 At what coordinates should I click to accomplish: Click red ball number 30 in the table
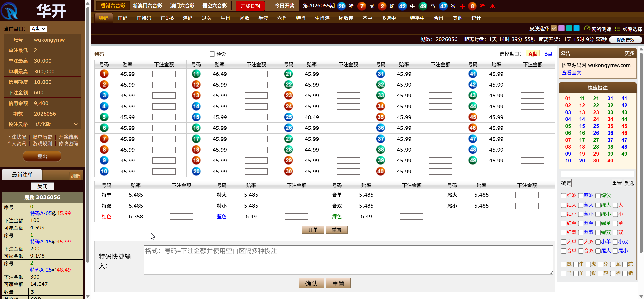288,171
